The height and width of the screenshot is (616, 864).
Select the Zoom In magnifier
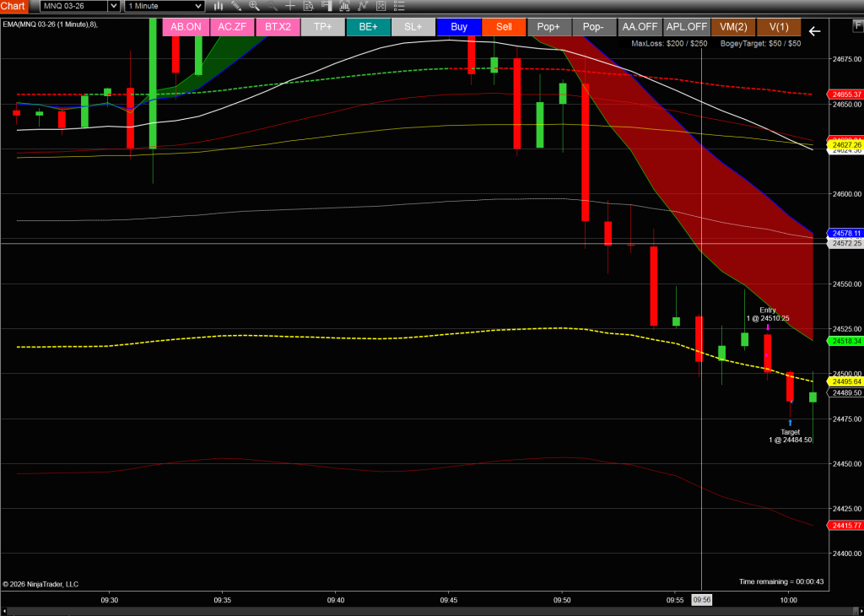tap(254, 6)
